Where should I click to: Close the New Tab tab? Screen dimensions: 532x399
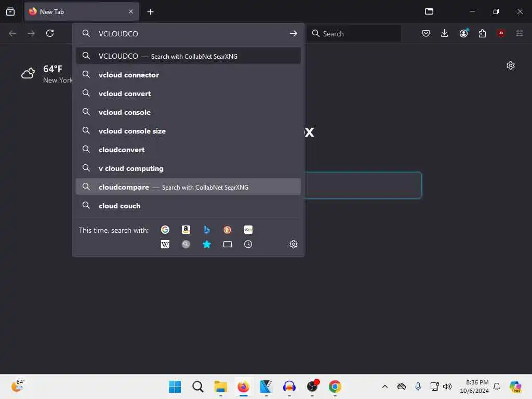(x=131, y=11)
